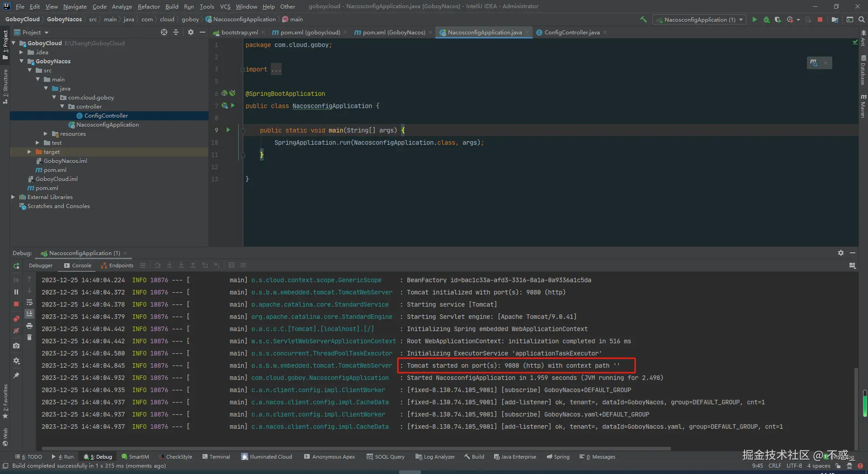This screenshot has width=868, height=474.
Task: Print the console output using printer icon
Action: (x=29, y=326)
